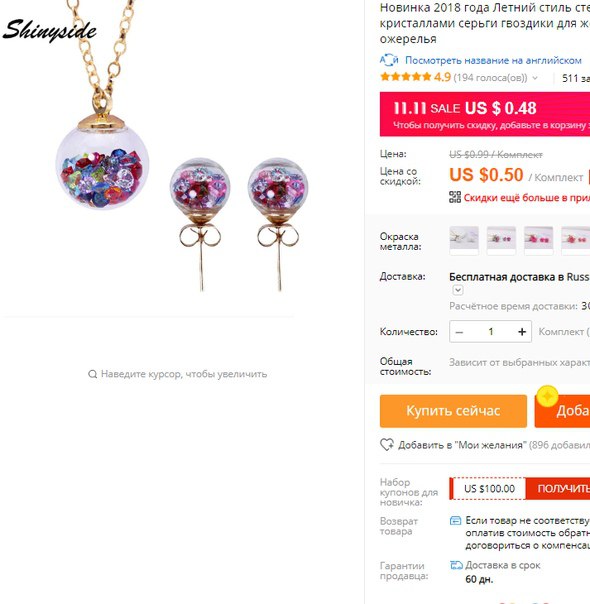
Task: Choose the fourth metal color option
Action: [575, 240]
